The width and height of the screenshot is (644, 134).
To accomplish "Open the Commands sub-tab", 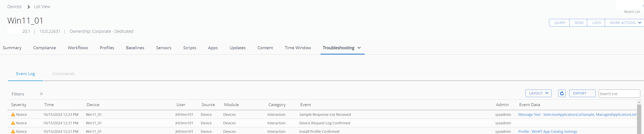I will point(64,74).
